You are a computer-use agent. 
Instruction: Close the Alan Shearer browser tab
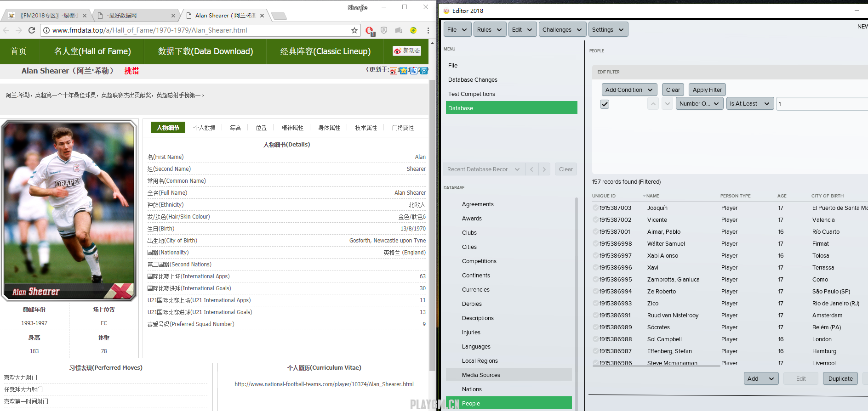pyautogui.click(x=262, y=16)
